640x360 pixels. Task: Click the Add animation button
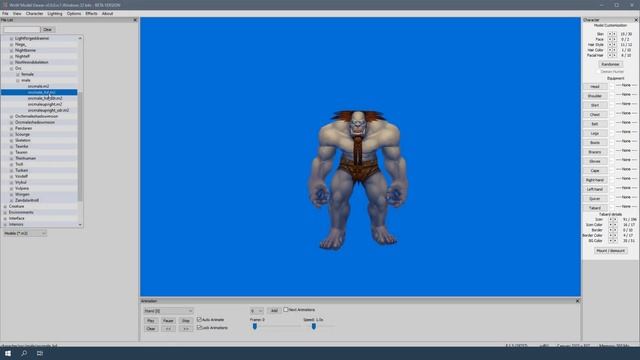(x=274, y=311)
